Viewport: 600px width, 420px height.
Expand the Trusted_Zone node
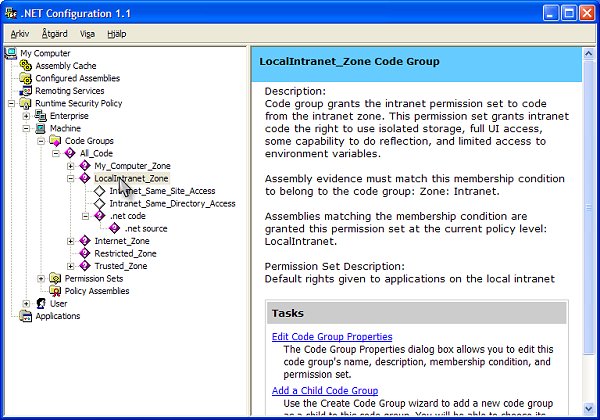(x=70, y=266)
